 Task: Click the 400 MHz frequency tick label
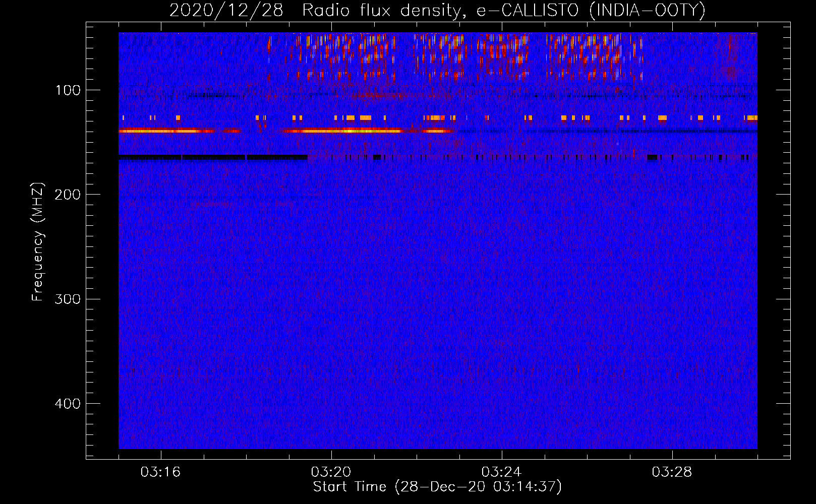(x=68, y=404)
